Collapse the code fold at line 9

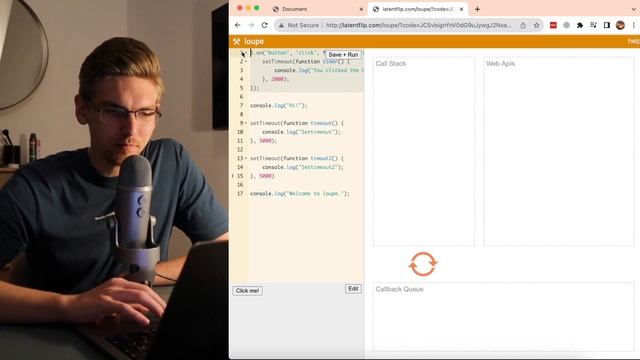[246, 123]
